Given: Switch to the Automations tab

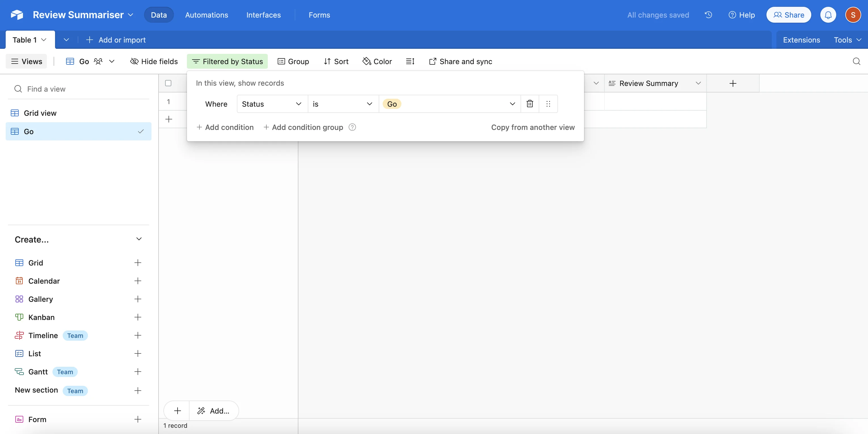Looking at the screenshot, I should [x=207, y=15].
